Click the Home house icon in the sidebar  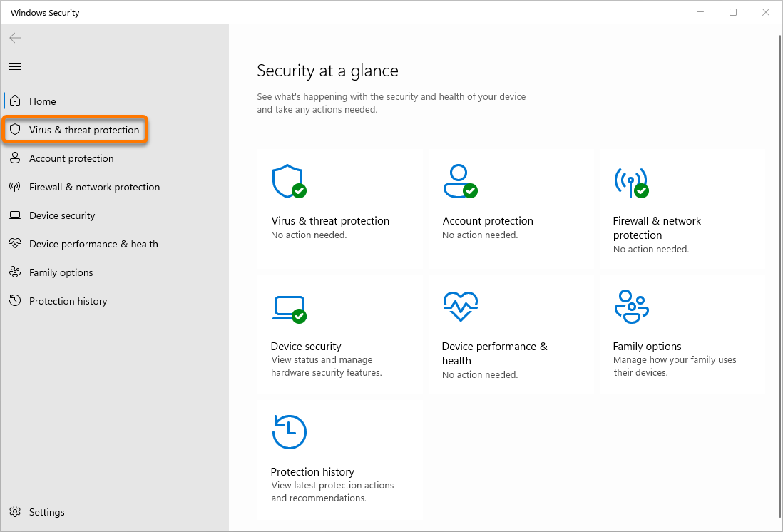point(15,101)
